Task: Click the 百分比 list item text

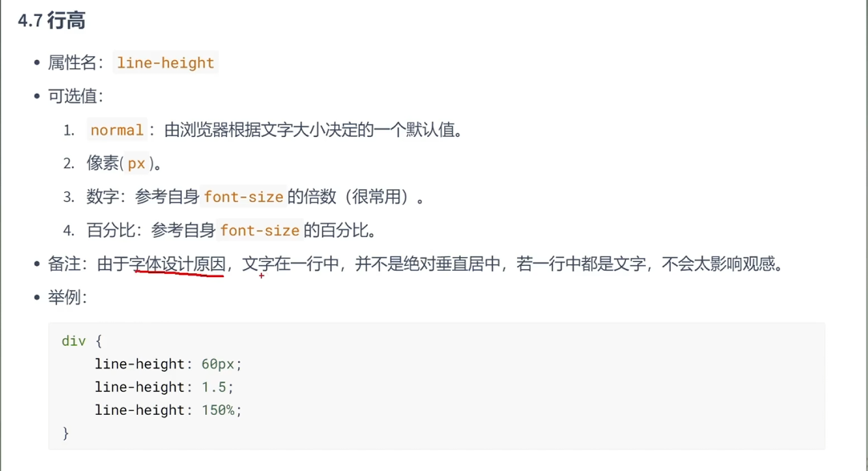Action: [111, 230]
